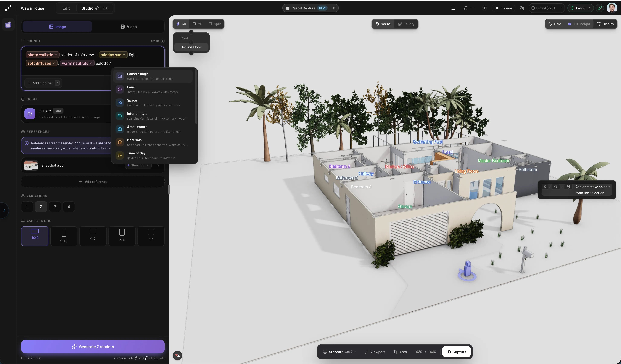Choose the Time of day modifier
621x364 pixels.
(x=153, y=156)
